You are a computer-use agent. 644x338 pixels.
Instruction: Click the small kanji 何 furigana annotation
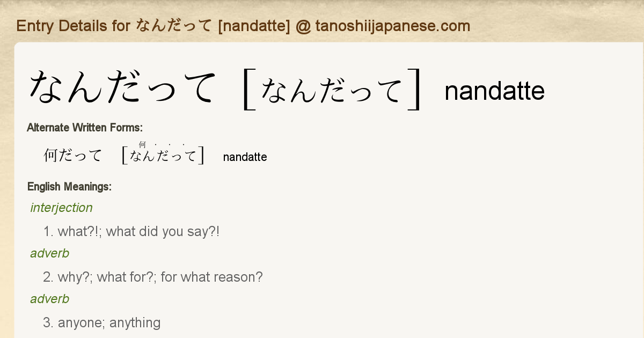[142, 144]
